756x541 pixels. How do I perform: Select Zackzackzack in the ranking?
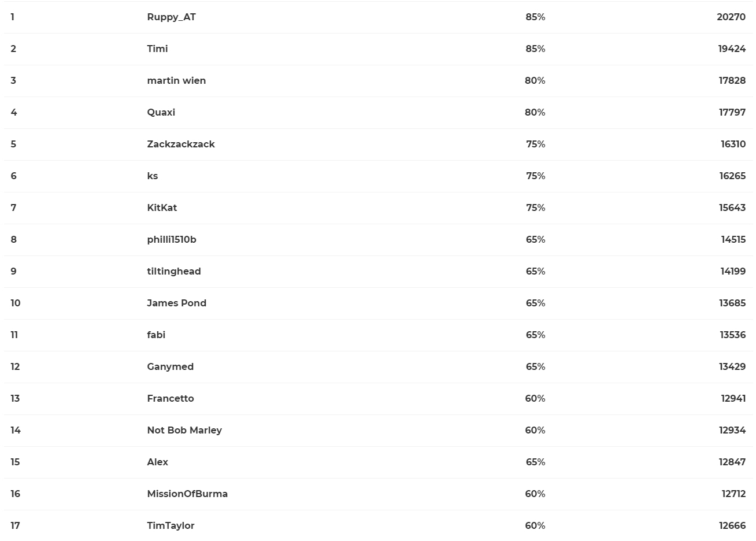click(x=180, y=144)
